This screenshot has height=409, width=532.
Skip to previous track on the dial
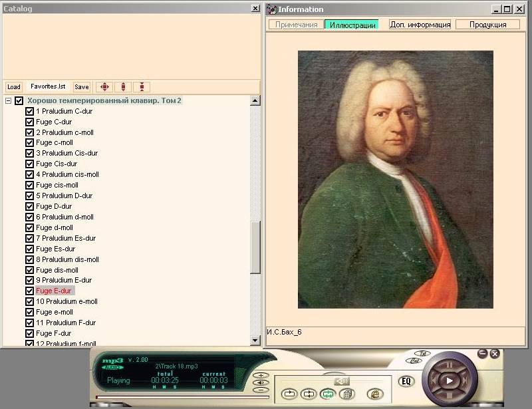pos(434,380)
